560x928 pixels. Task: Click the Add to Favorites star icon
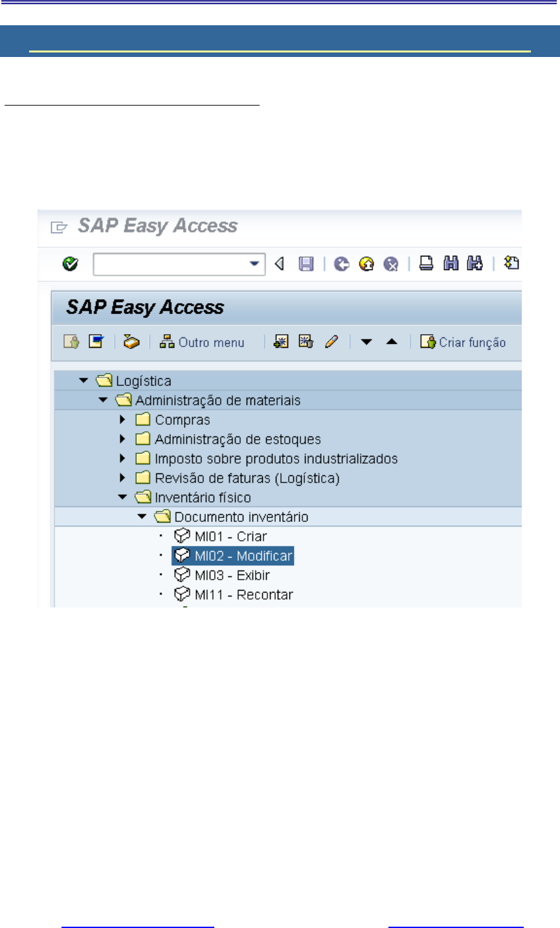281,342
